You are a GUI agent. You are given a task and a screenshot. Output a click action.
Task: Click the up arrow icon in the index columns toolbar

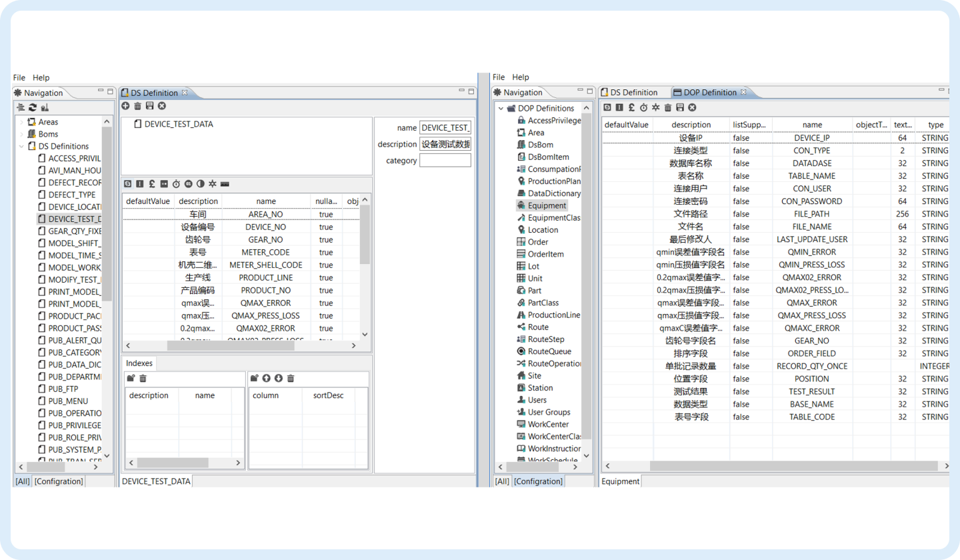point(266,378)
